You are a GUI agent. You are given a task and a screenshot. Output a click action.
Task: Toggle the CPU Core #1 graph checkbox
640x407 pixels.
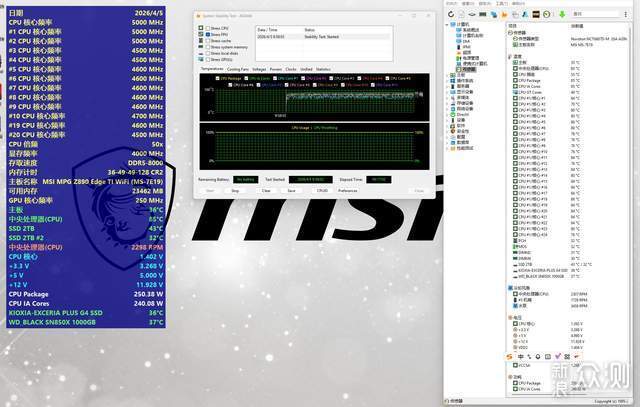coord(275,78)
